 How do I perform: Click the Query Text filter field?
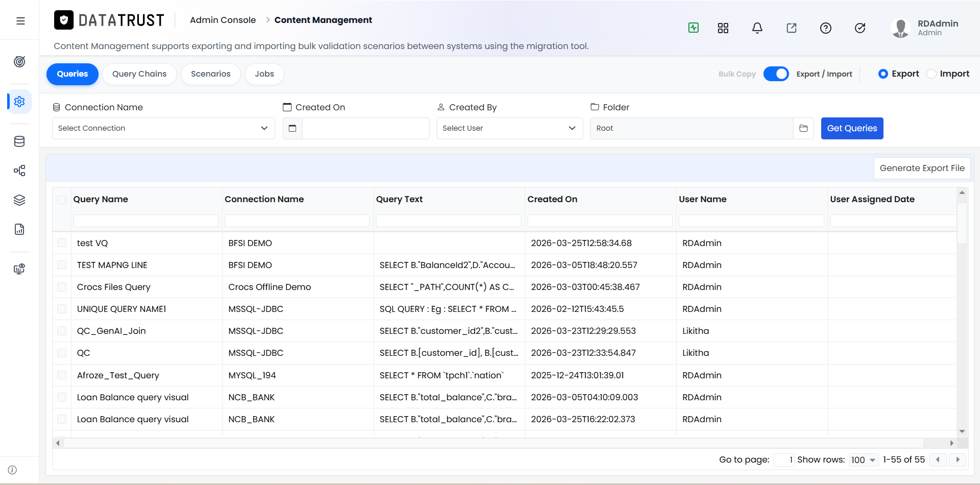pos(448,221)
